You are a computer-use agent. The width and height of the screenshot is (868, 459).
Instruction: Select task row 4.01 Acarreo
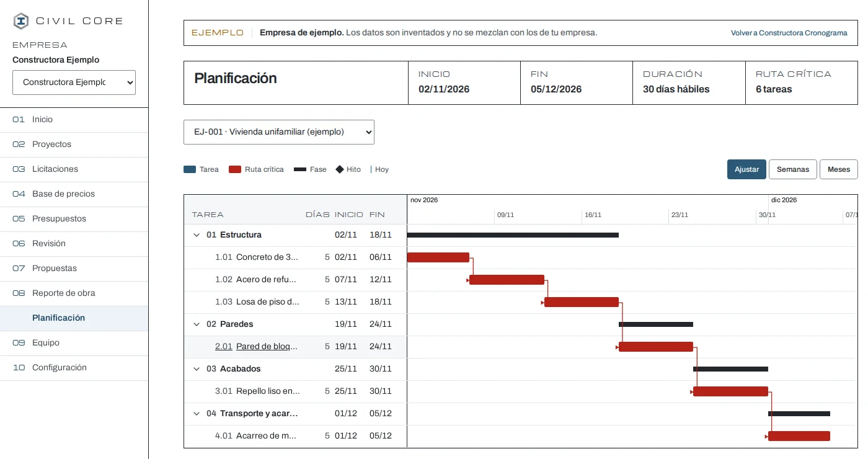coord(295,436)
